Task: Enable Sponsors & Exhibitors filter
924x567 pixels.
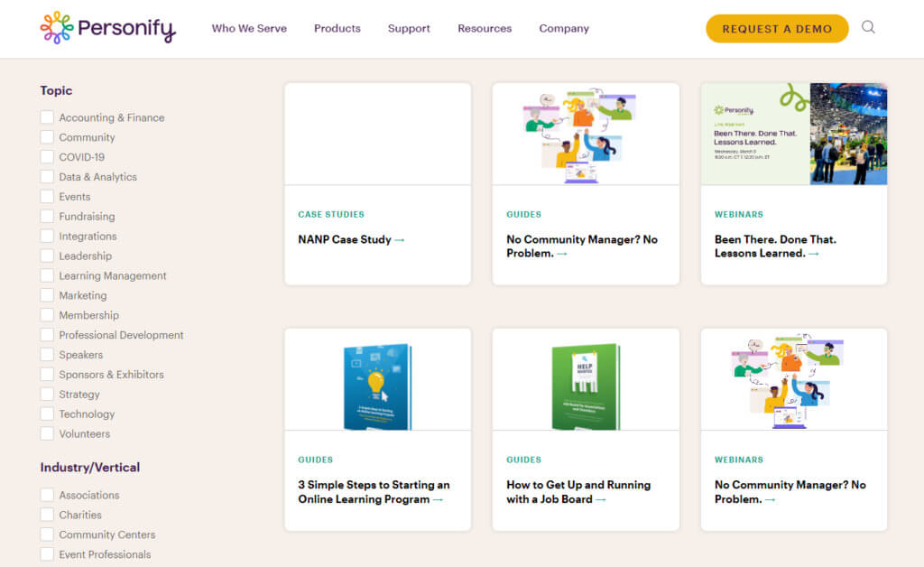Action: point(47,375)
